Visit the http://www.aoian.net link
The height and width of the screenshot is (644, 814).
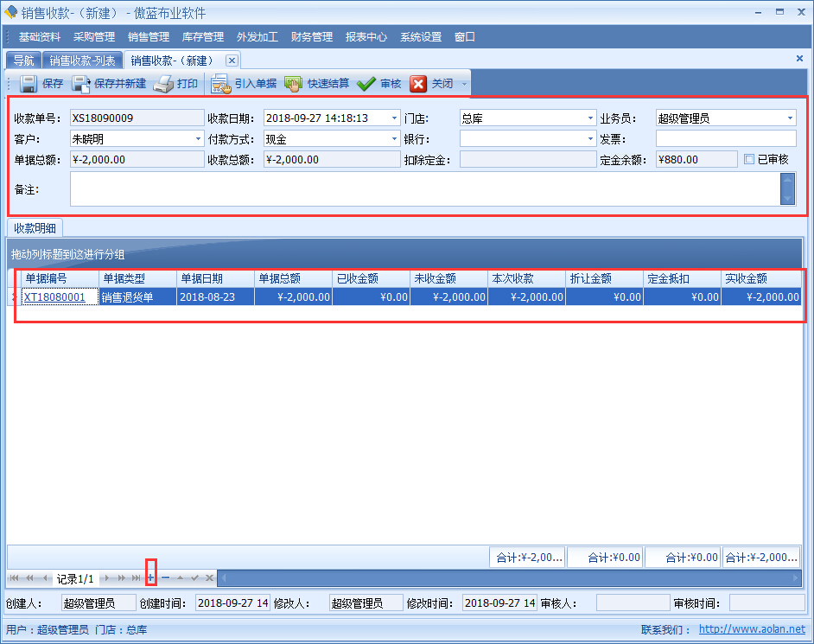click(x=751, y=630)
